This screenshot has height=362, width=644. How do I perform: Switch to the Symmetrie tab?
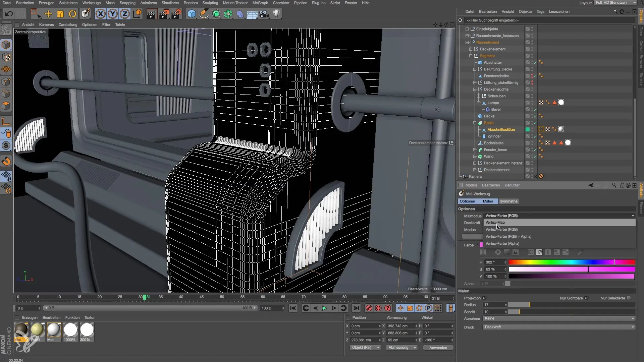(x=508, y=201)
